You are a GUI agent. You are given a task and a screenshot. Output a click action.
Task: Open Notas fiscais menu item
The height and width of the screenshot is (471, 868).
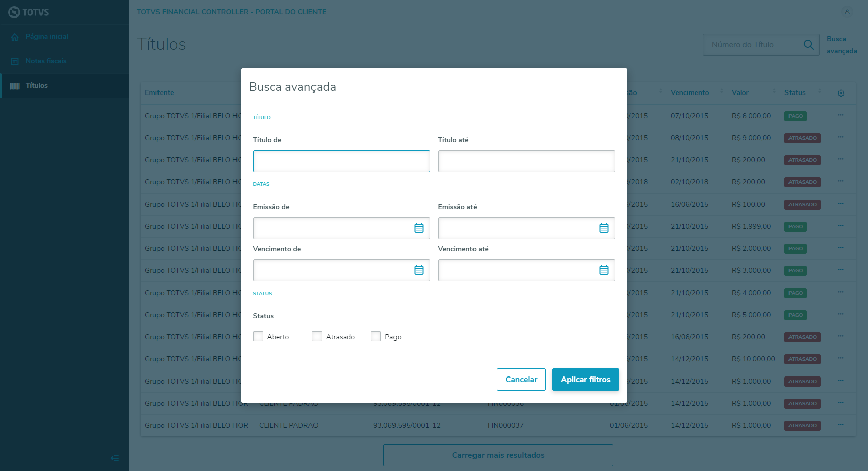(64, 61)
